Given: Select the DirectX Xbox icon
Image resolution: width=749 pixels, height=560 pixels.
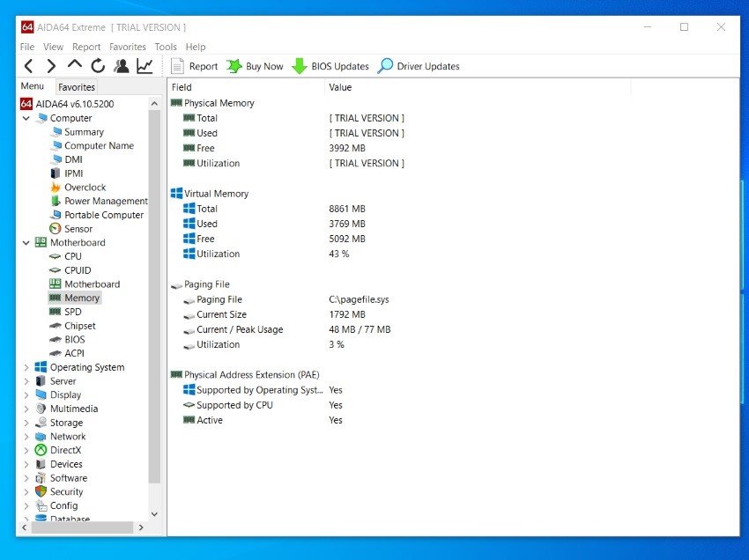Looking at the screenshot, I should pyautogui.click(x=41, y=450).
